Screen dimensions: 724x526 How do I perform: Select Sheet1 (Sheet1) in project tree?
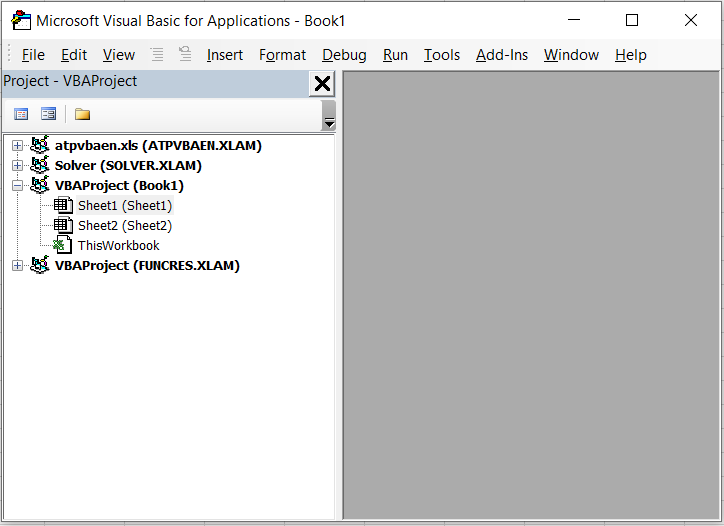pyautogui.click(x=124, y=206)
